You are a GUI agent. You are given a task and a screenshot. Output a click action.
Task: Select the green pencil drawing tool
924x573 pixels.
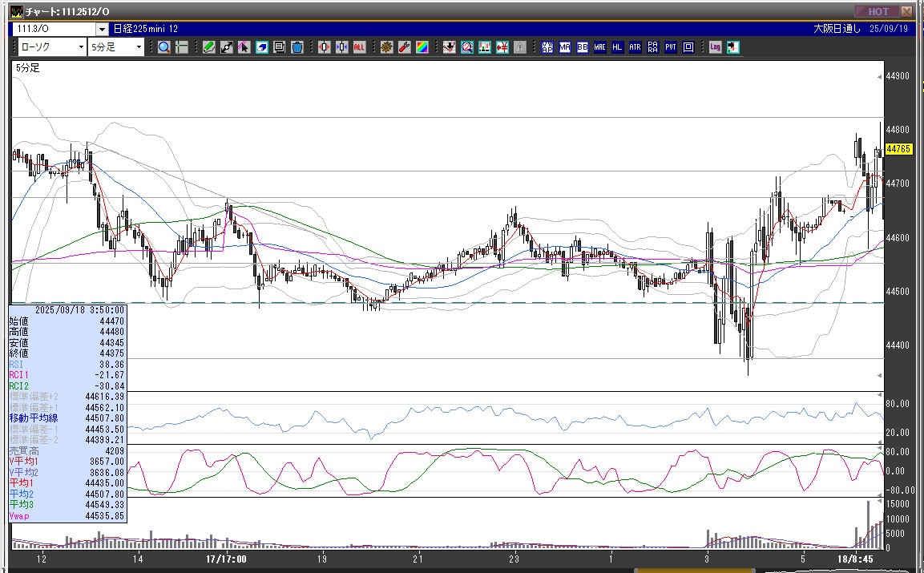point(209,47)
